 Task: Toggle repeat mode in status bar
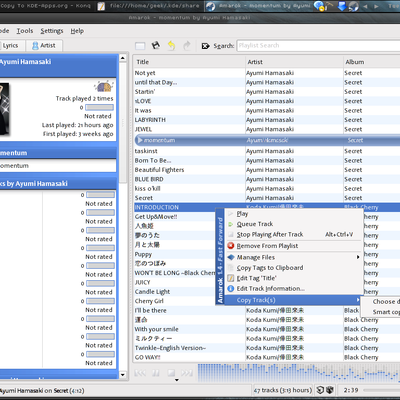(320, 390)
